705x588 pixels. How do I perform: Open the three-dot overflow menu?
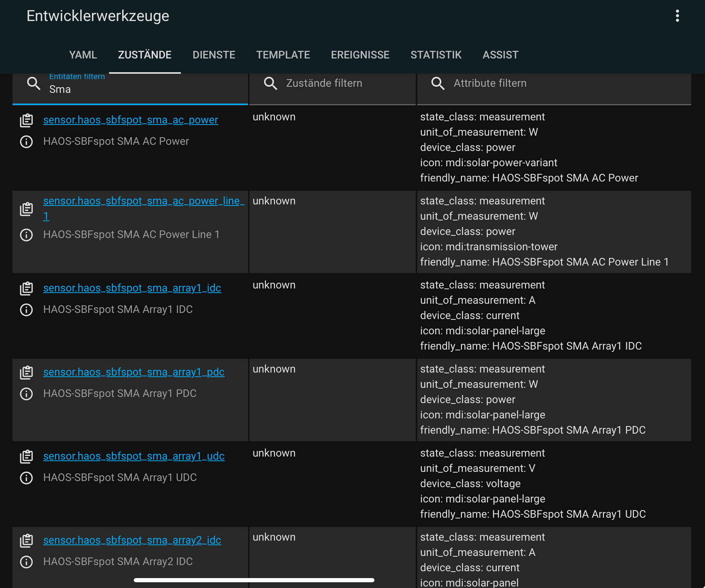tap(677, 16)
